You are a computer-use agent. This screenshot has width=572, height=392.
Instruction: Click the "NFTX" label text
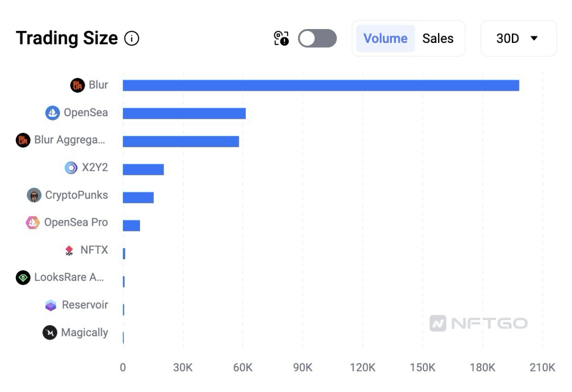point(94,250)
